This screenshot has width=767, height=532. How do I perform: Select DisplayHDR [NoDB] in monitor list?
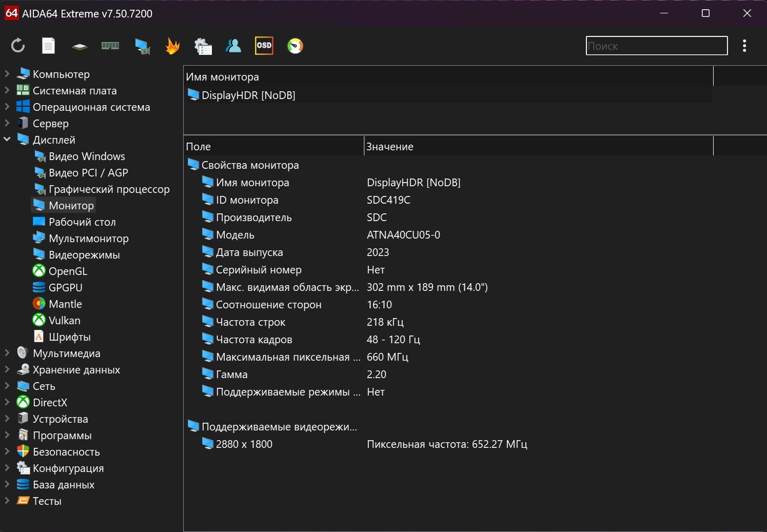(x=248, y=95)
